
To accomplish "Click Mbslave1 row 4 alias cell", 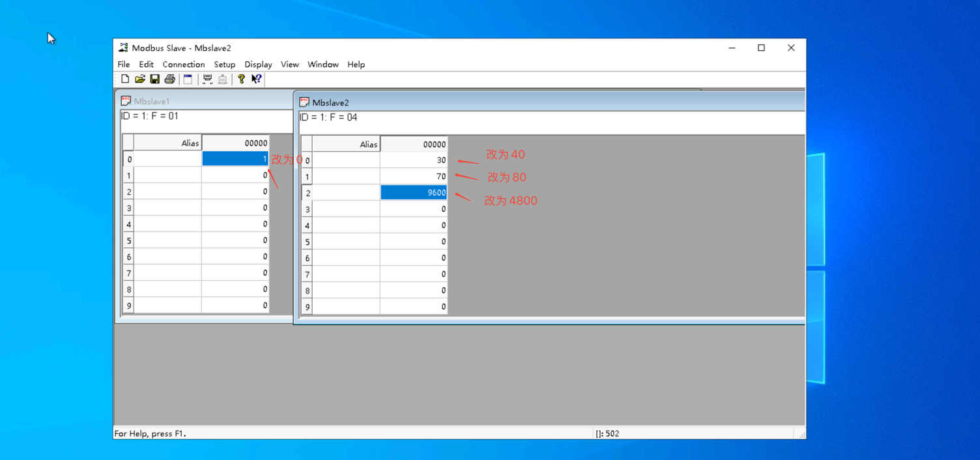I will (x=167, y=224).
